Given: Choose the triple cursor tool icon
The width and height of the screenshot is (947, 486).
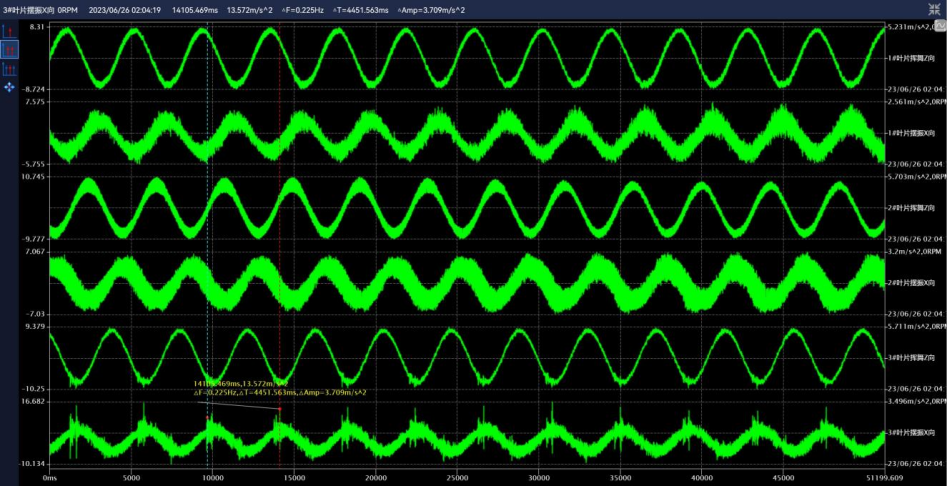Looking at the screenshot, I should tap(11, 69).
